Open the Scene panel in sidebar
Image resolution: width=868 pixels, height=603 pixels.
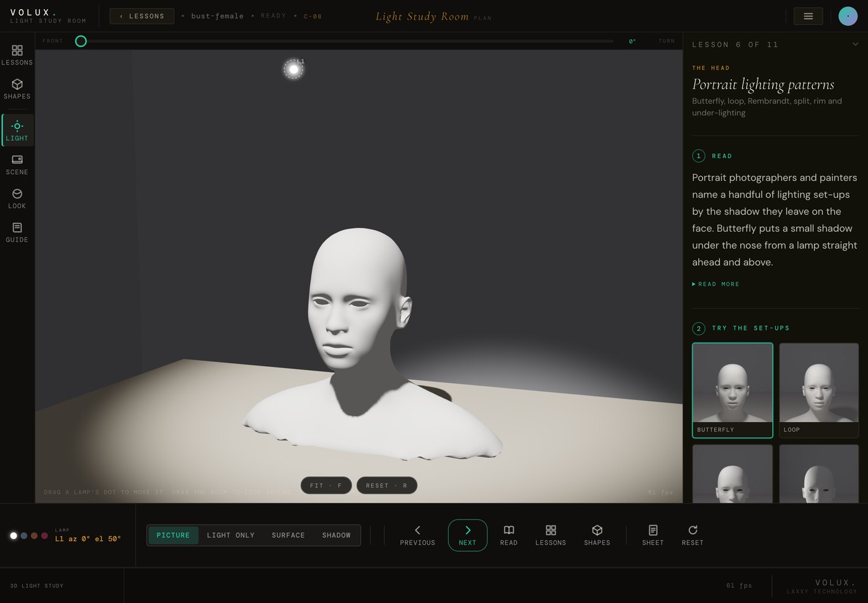[17, 165]
